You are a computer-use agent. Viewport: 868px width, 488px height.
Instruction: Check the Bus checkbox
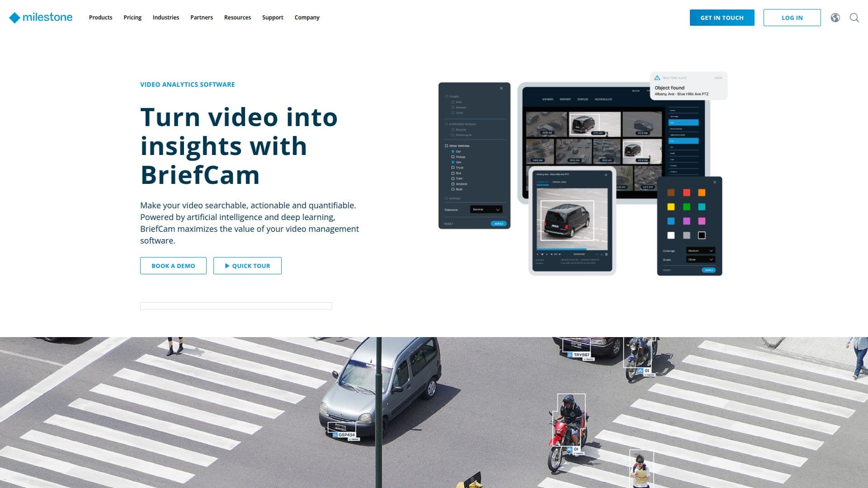pos(453,173)
